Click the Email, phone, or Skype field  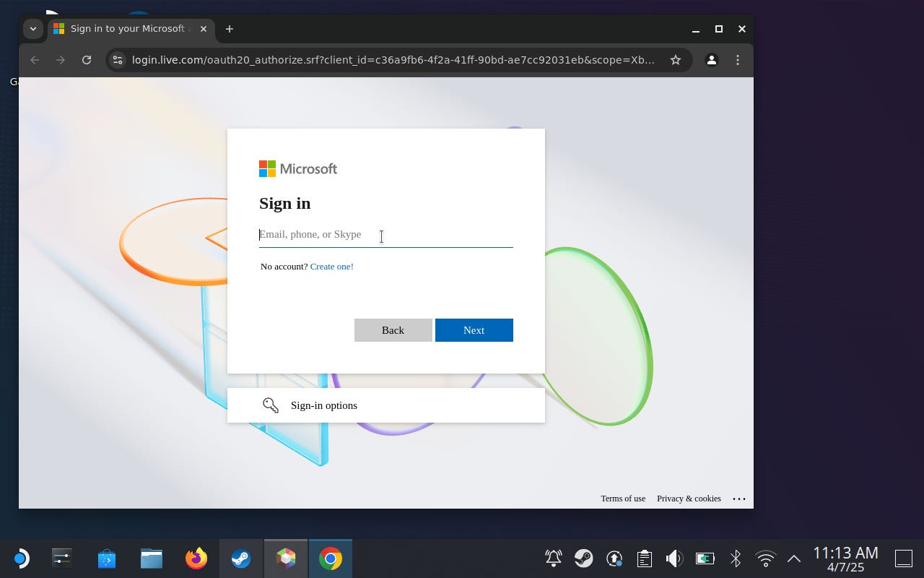pos(385,235)
